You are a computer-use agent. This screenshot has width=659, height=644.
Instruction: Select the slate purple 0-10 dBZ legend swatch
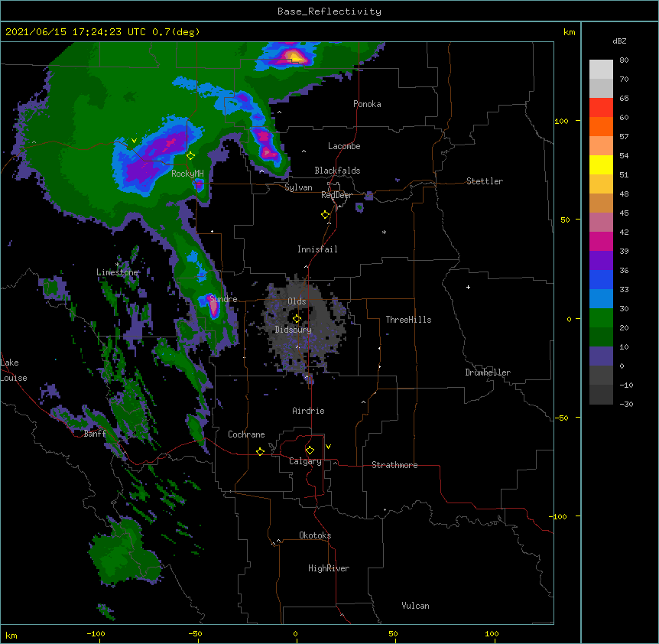(601, 356)
